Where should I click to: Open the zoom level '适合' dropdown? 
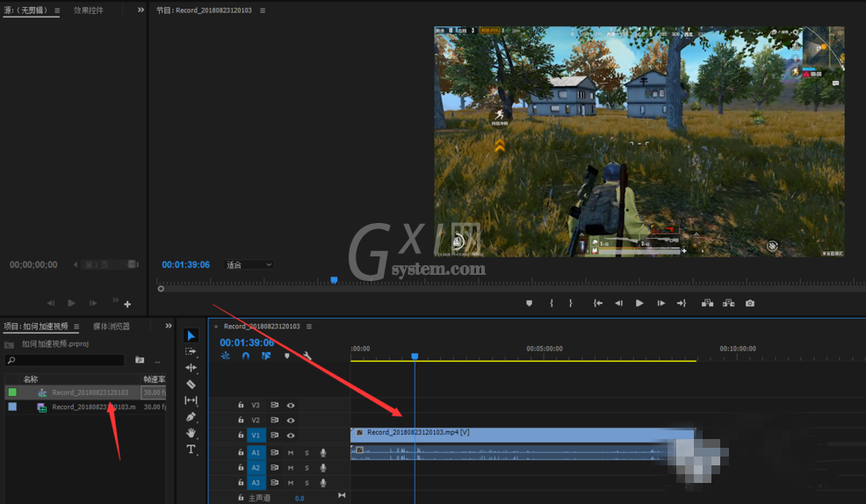click(x=249, y=265)
